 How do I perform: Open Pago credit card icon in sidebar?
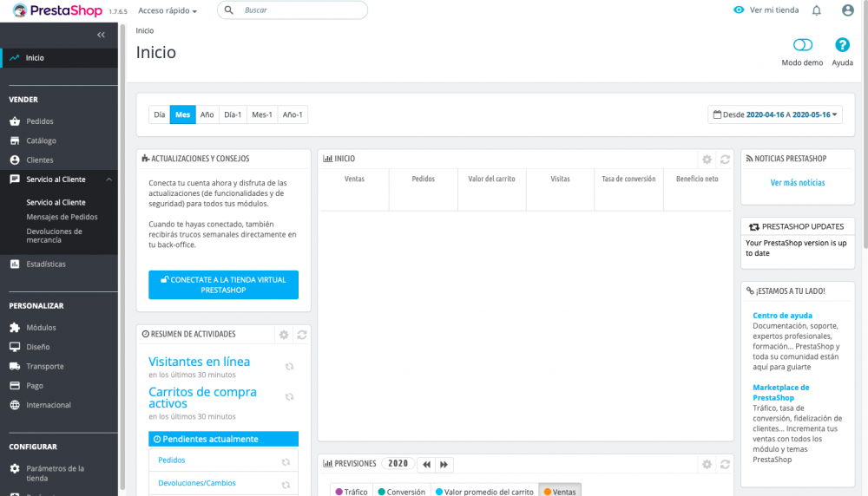(15, 385)
